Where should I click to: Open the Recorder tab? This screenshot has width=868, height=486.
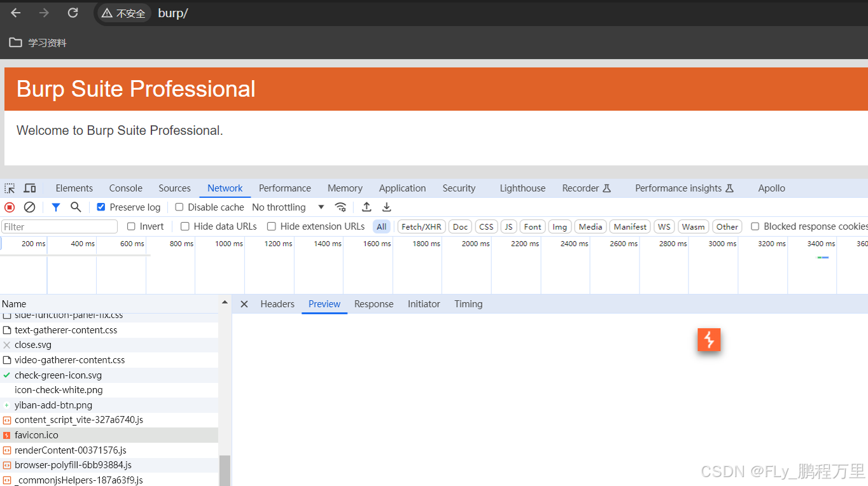pyautogui.click(x=586, y=188)
